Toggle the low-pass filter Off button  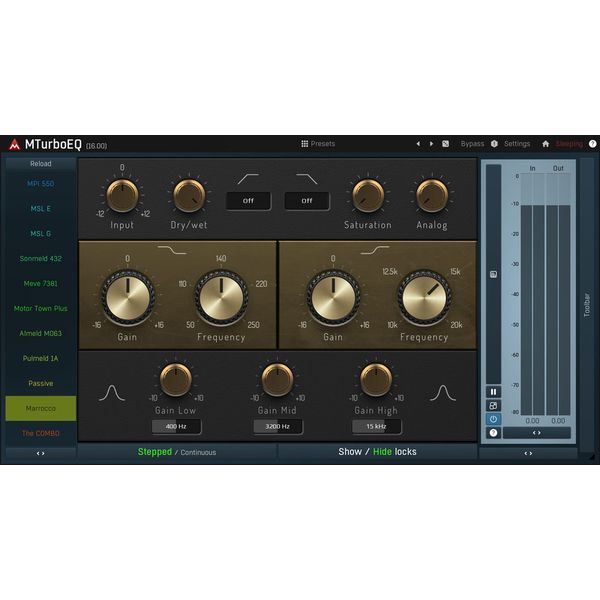coord(307,201)
